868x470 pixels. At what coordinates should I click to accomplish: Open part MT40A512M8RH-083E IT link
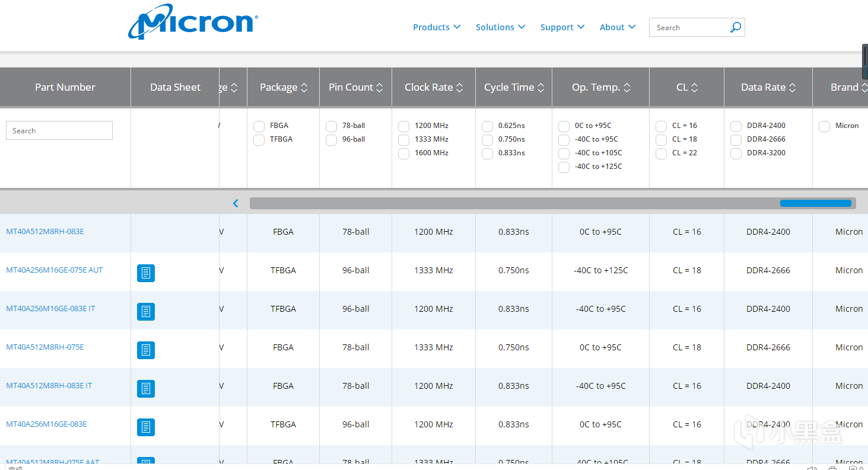49,386
